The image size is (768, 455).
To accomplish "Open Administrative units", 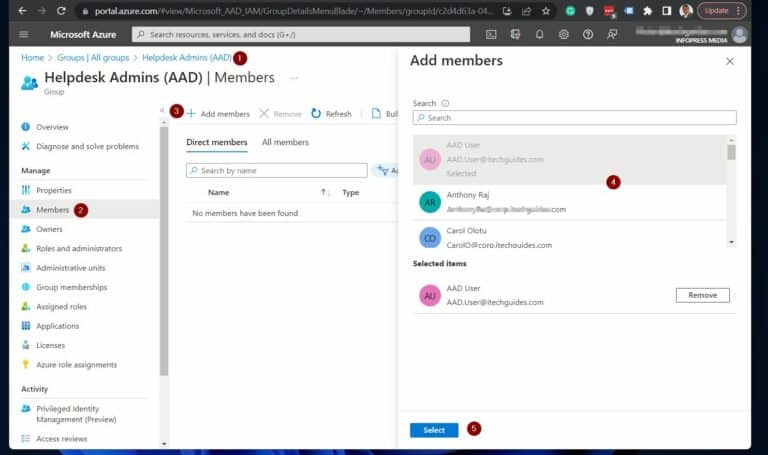I will pos(71,268).
